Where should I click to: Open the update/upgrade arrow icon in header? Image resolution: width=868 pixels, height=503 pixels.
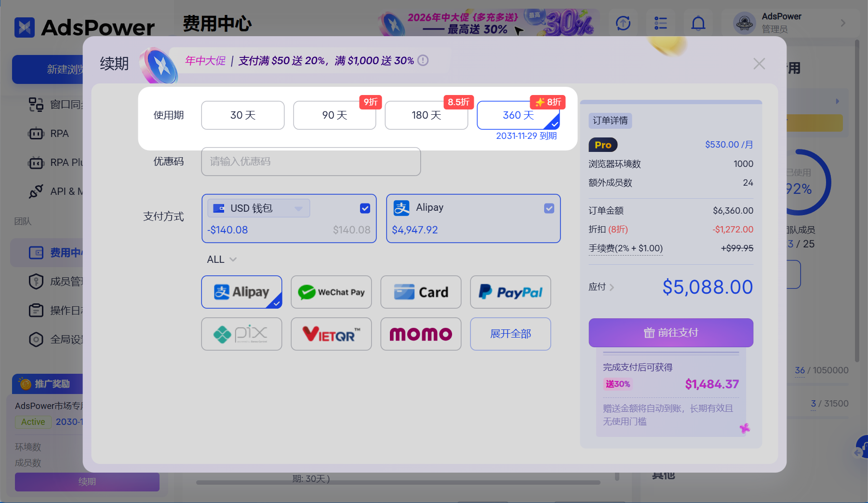point(623,23)
